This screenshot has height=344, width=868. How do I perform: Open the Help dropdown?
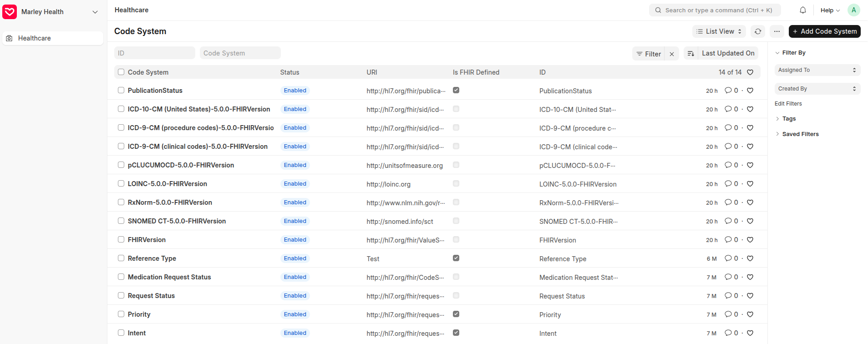pyautogui.click(x=830, y=10)
